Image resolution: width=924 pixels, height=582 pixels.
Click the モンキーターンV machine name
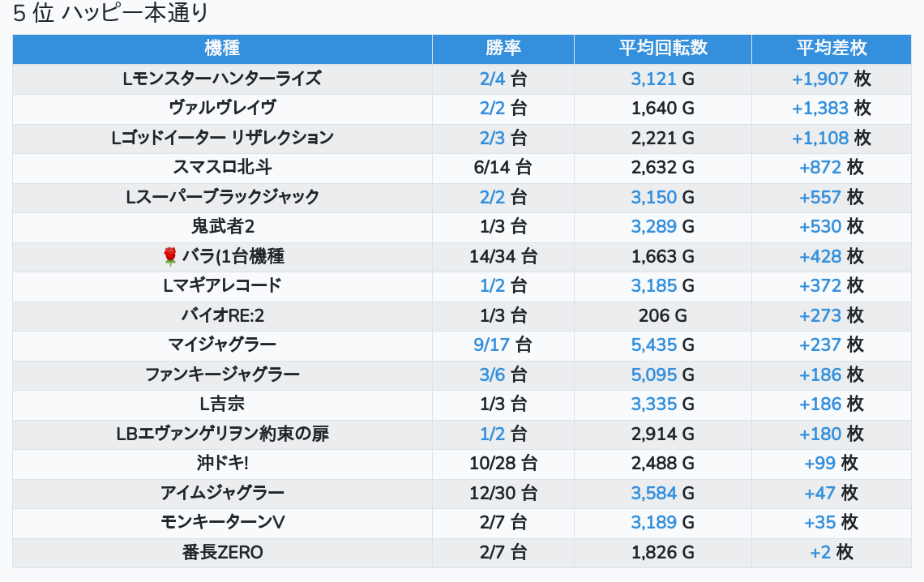222,522
